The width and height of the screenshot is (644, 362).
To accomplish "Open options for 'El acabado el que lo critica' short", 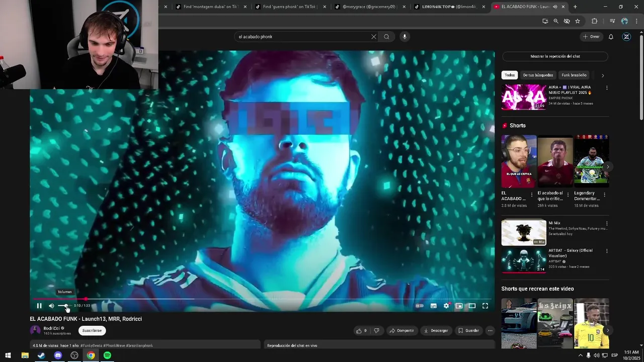I will 568,195.
